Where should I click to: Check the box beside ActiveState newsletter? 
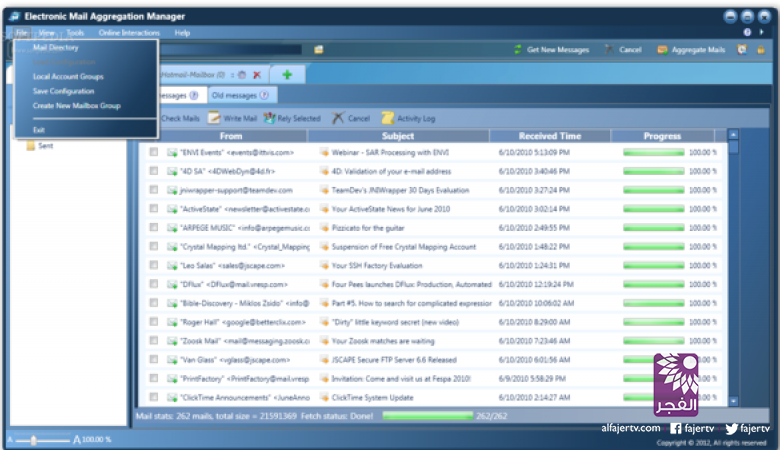pyautogui.click(x=153, y=209)
